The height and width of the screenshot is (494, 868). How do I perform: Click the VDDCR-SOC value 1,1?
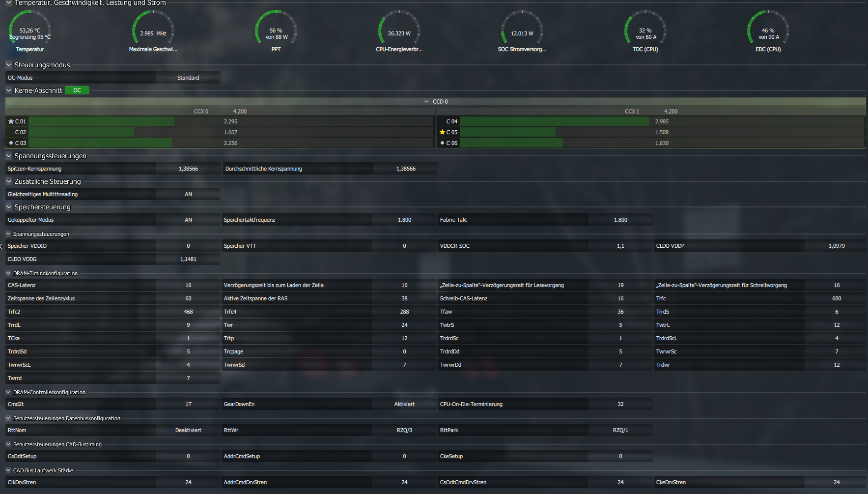click(x=620, y=246)
